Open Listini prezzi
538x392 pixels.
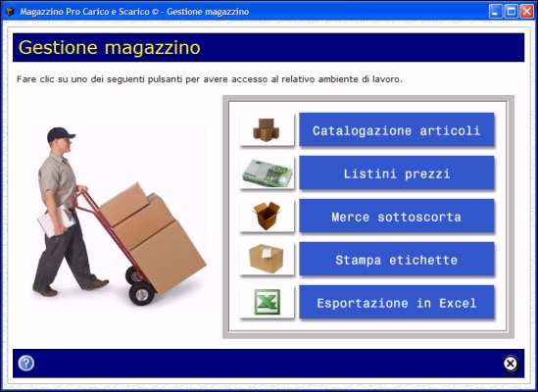click(397, 172)
